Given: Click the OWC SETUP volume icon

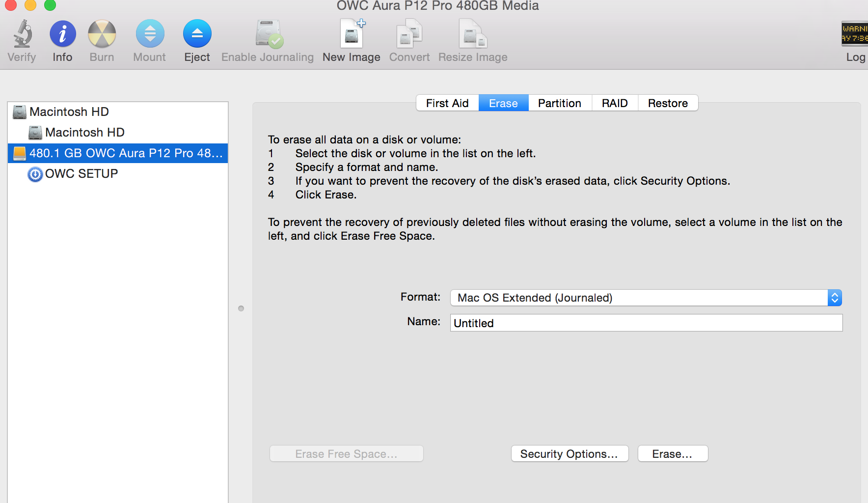Looking at the screenshot, I should 35,174.
